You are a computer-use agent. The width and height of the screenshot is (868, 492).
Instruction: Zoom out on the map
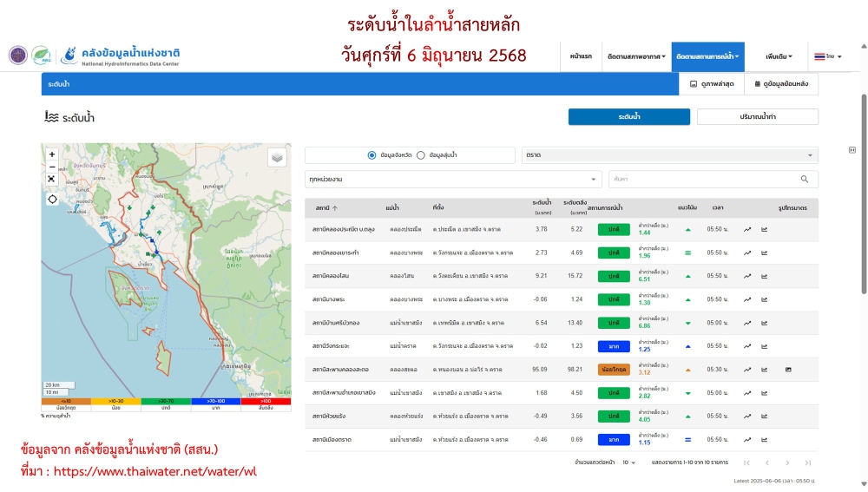point(52,167)
